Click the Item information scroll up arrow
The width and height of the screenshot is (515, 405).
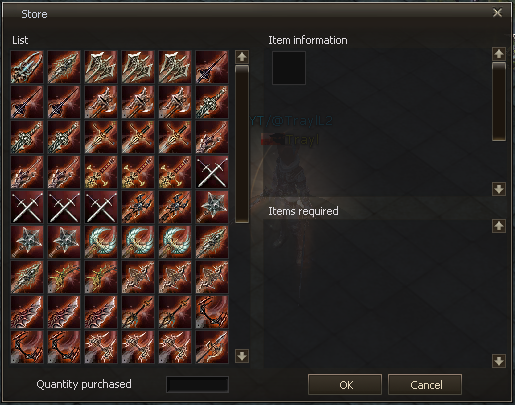499,54
